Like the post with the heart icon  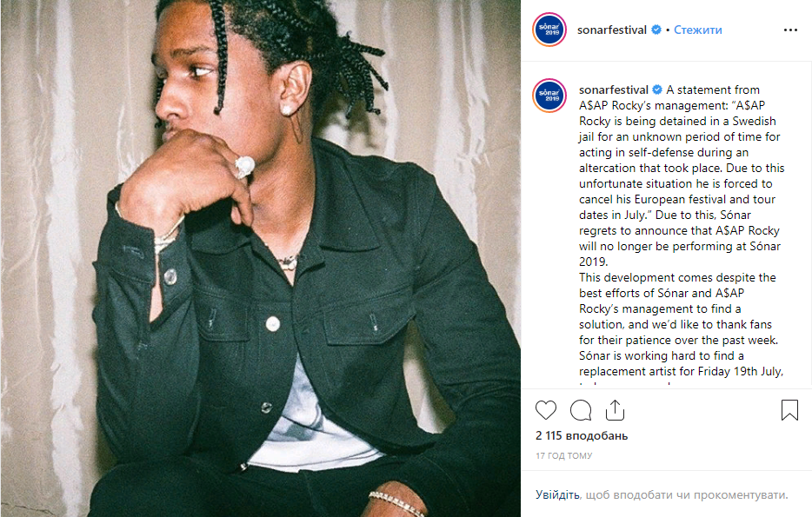[546, 410]
